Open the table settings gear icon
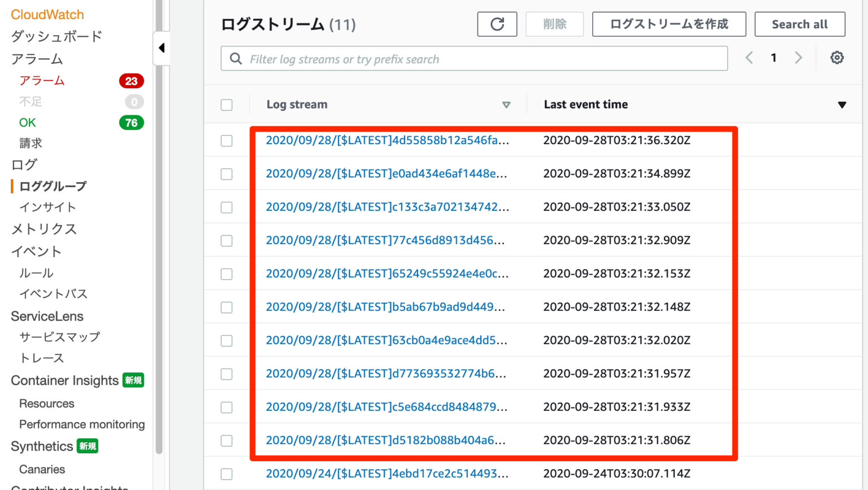The image size is (868, 490). click(x=836, y=58)
